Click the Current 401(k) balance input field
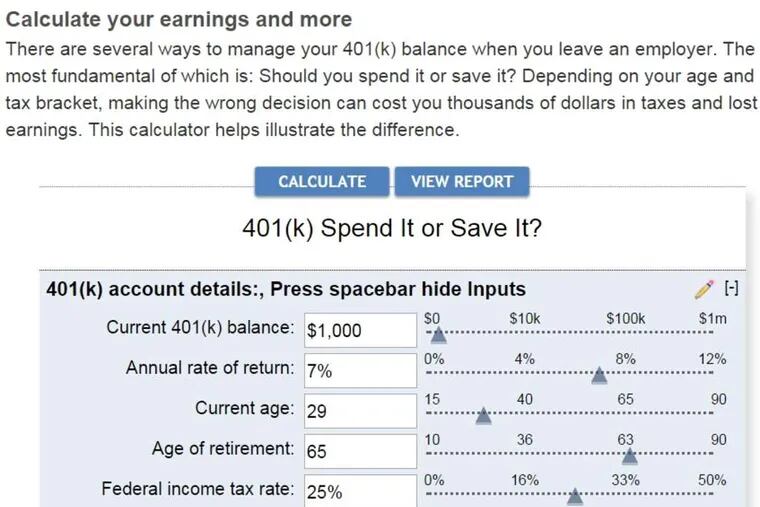The image size is (760, 507). click(359, 330)
